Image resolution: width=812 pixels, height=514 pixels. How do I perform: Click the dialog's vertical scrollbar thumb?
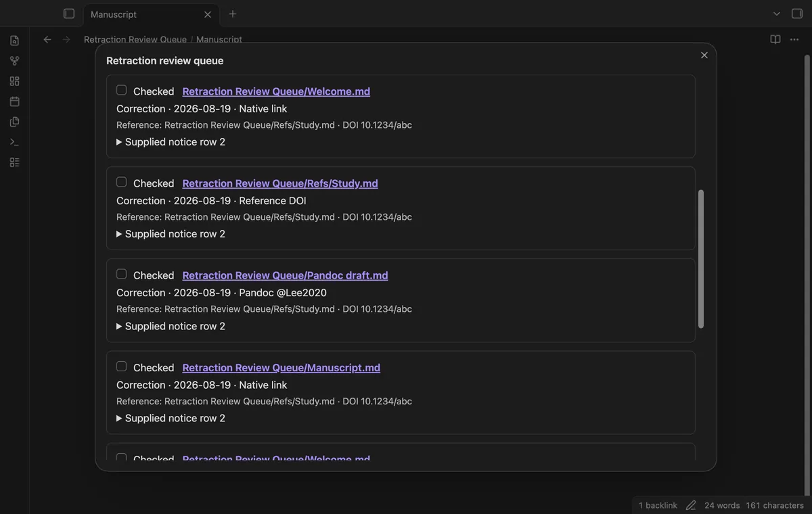[x=701, y=259]
